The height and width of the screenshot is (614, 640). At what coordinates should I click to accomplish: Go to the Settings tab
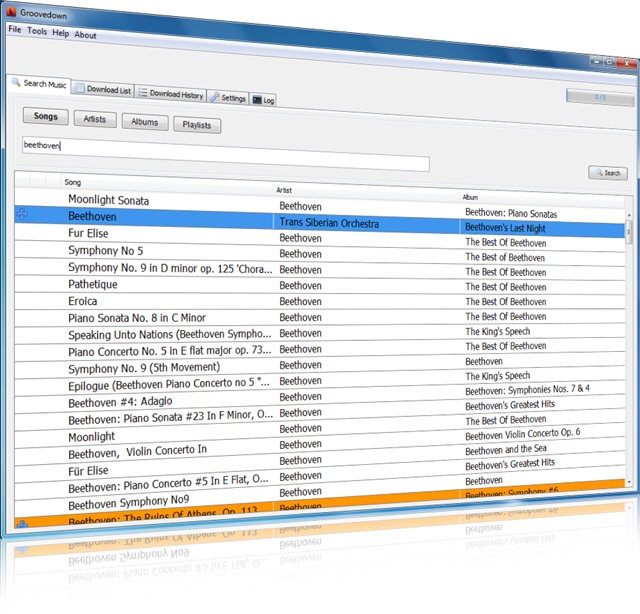[228, 98]
